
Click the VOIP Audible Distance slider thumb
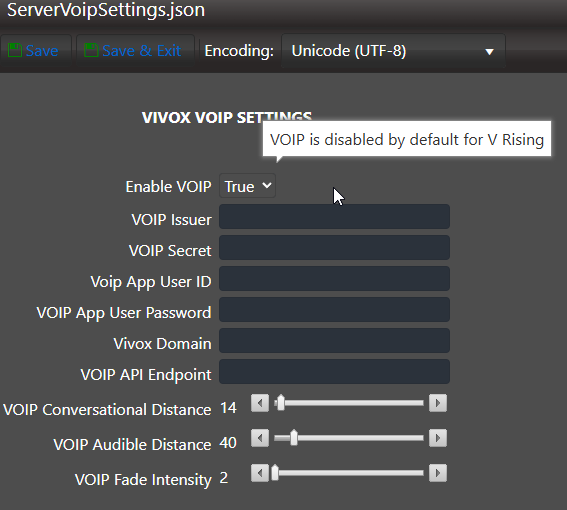(294, 438)
